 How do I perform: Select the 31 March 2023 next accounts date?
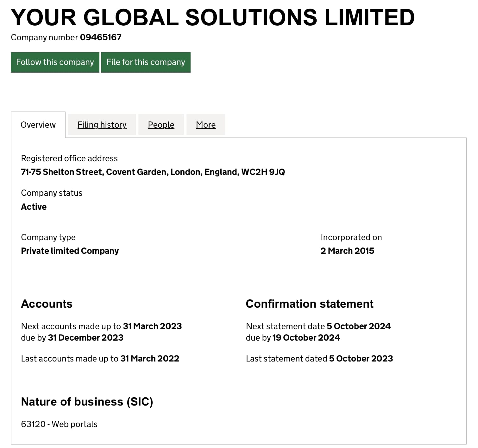tap(152, 326)
